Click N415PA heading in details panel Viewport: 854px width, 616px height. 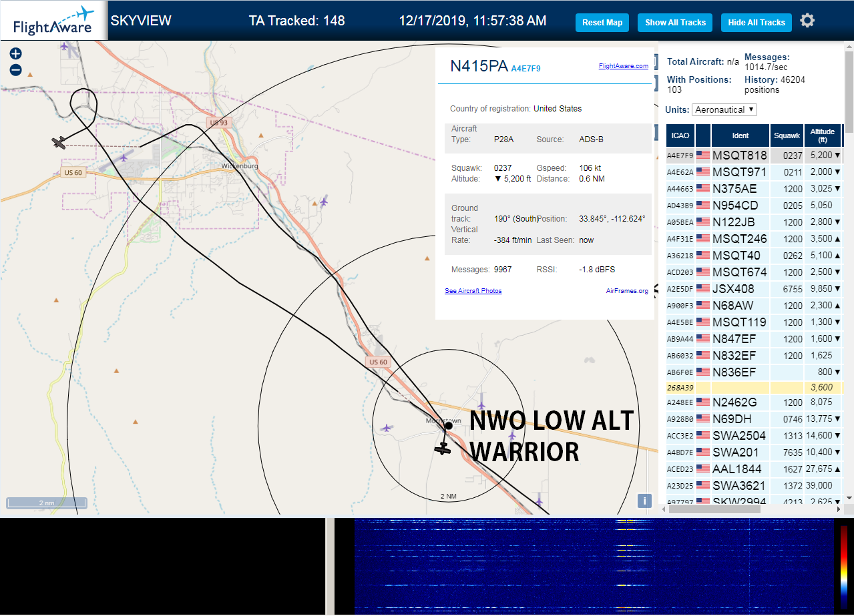479,66
